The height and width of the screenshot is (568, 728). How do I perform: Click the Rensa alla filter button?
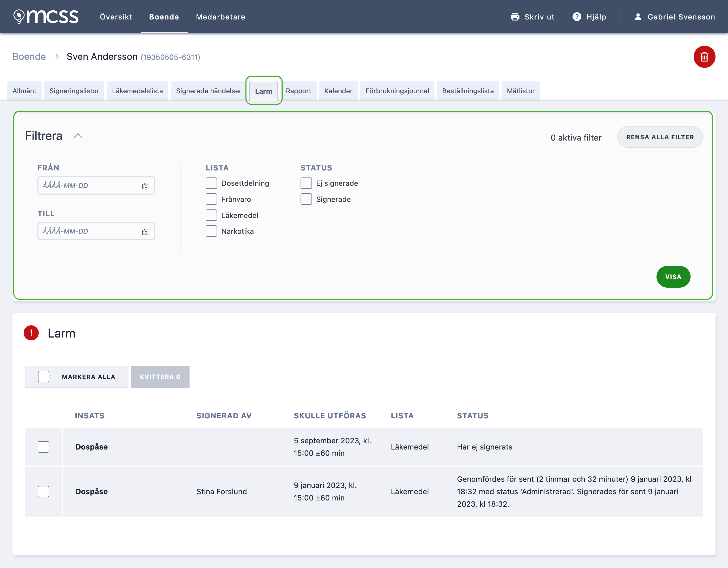[x=660, y=137]
